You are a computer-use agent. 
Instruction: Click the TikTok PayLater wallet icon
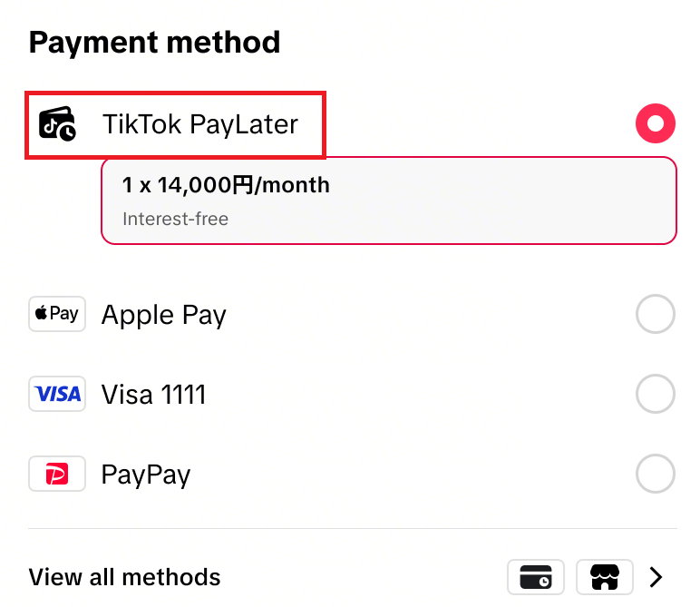(57, 123)
